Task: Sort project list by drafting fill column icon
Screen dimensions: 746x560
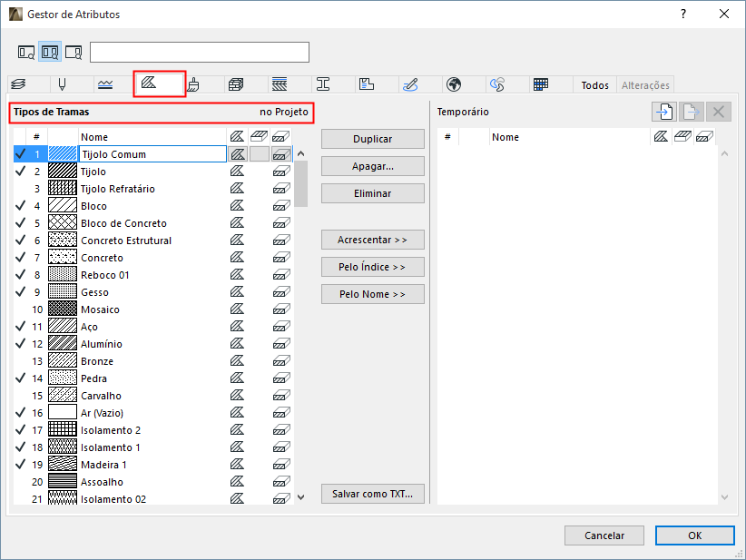Action: point(259,136)
